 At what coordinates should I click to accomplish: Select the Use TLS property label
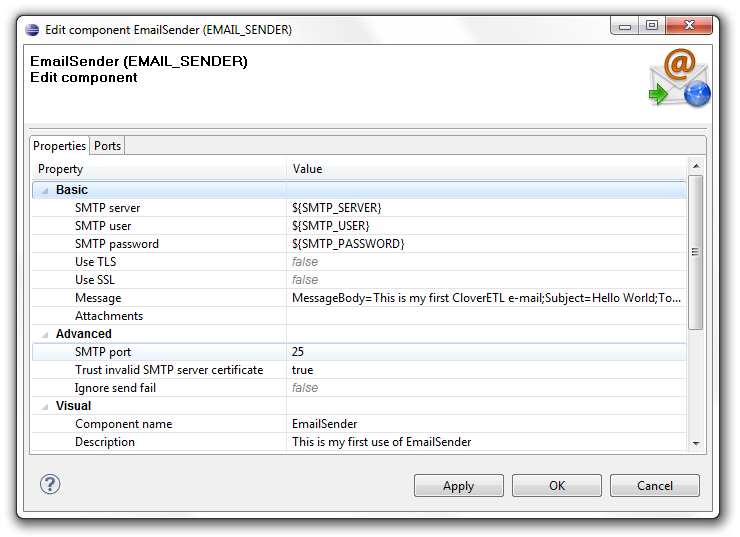[95, 261]
